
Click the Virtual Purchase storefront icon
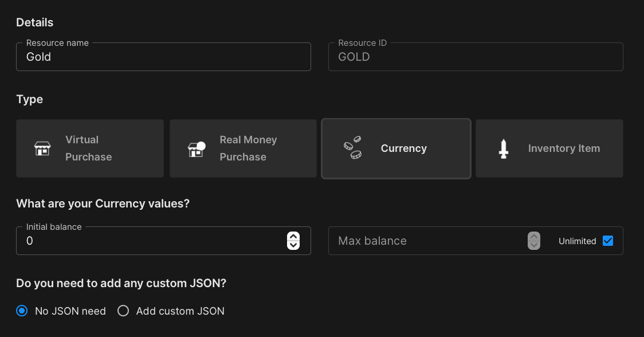point(42,148)
